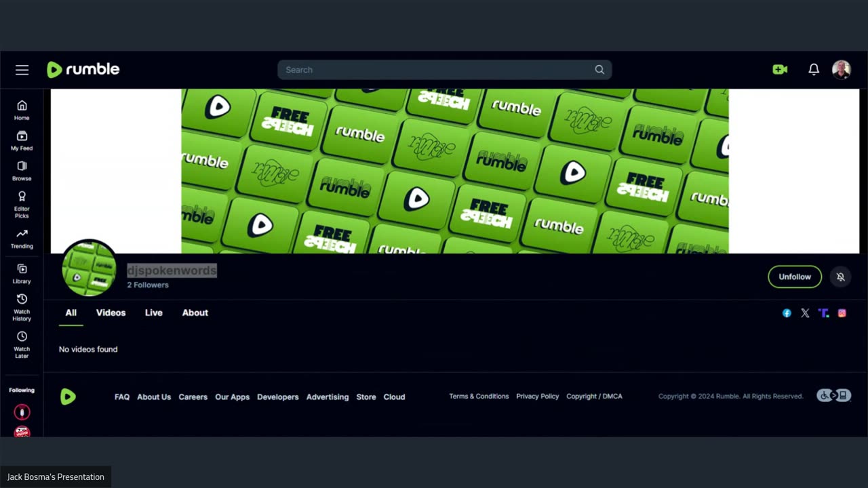Open first followed channel microphone avatar
Viewport: 868px width, 488px height.
pyautogui.click(x=22, y=412)
